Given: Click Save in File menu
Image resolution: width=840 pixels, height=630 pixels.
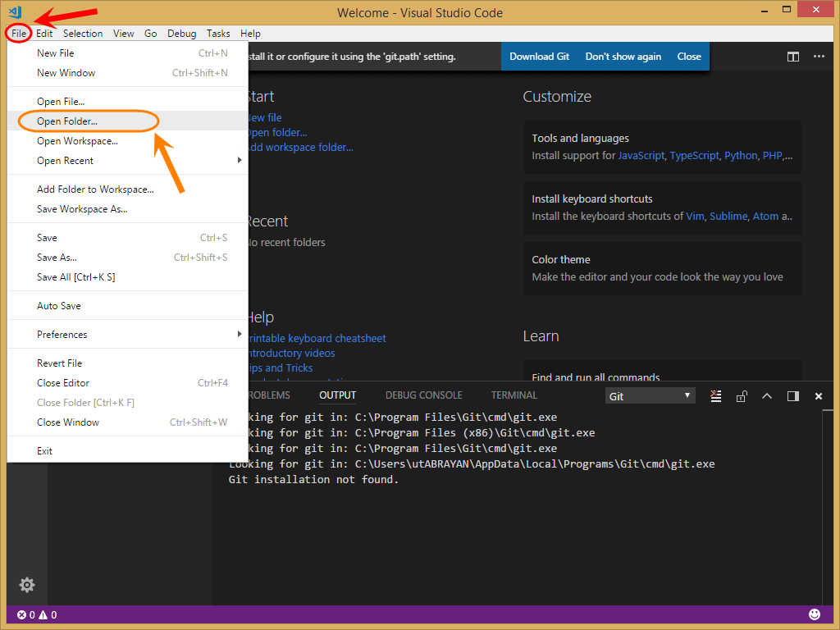Looking at the screenshot, I should pos(127,237).
